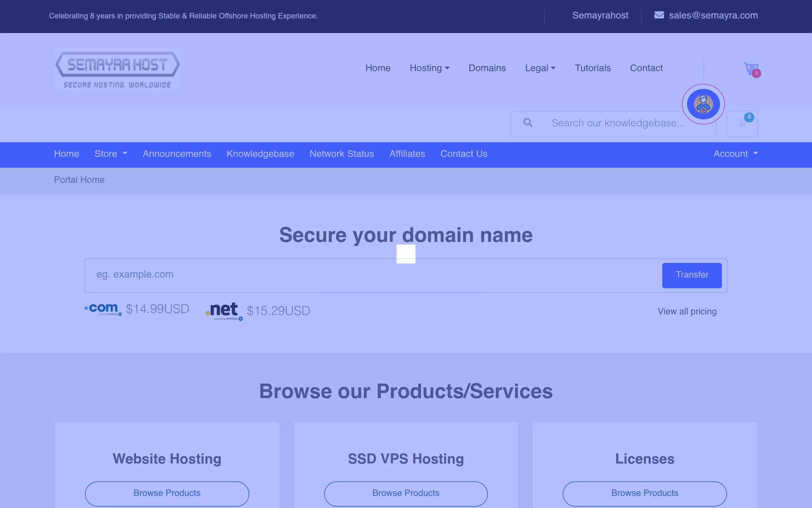Follow the View all pricing link
812x508 pixels.
pos(687,311)
